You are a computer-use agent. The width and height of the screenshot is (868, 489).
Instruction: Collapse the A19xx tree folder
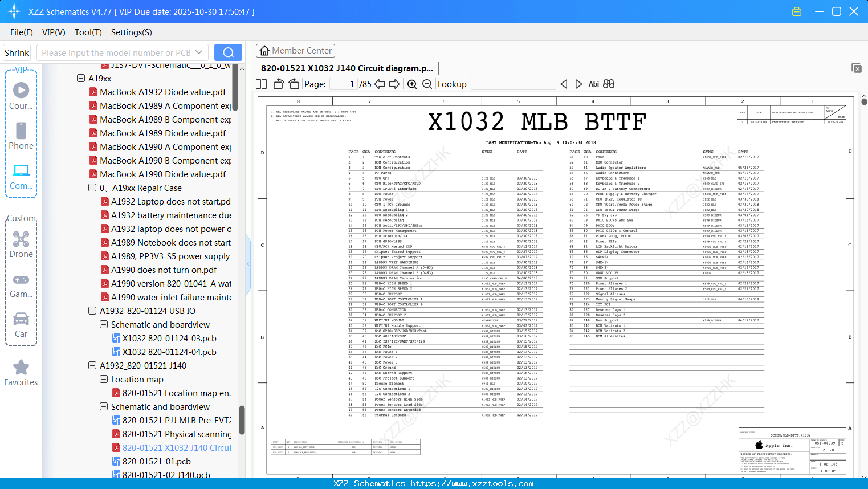pos(81,78)
